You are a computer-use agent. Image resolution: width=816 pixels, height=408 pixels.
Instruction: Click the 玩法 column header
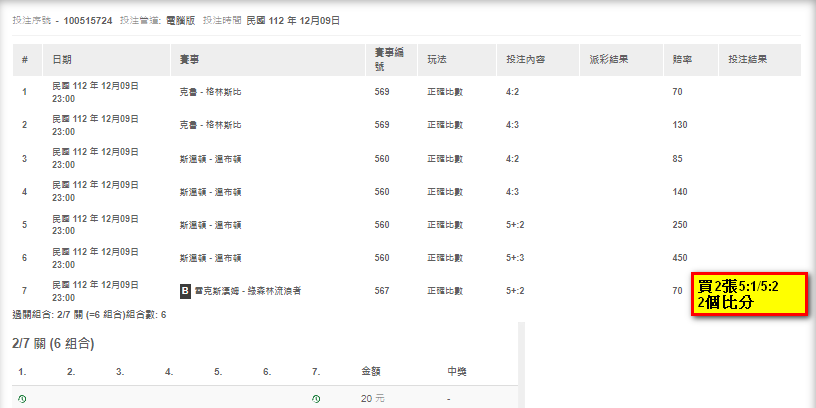coord(437,60)
